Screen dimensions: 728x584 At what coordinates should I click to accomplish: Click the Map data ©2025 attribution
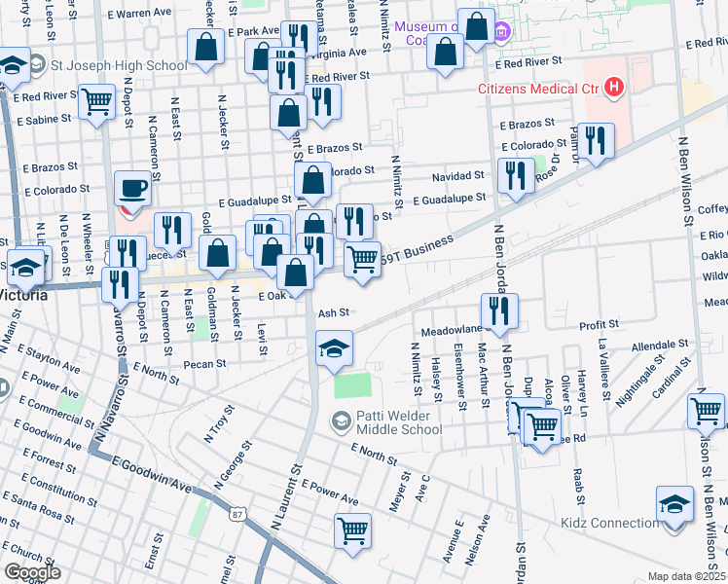pos(686,576)
